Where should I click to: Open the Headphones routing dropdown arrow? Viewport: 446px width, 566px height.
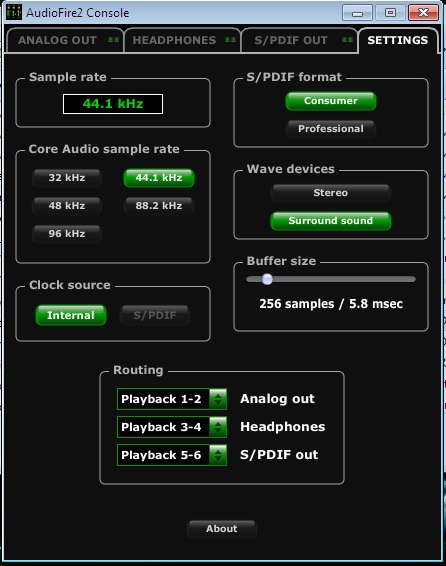[218, 427]
